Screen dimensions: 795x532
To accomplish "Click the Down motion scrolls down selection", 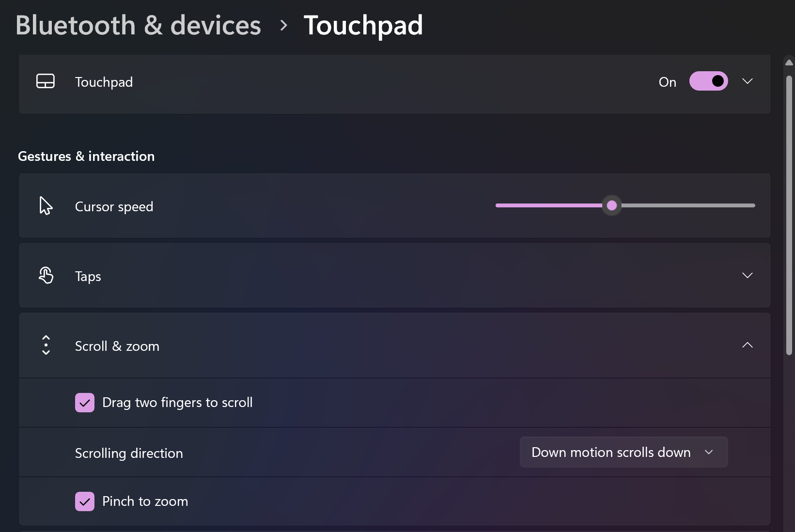I will 610,452.
